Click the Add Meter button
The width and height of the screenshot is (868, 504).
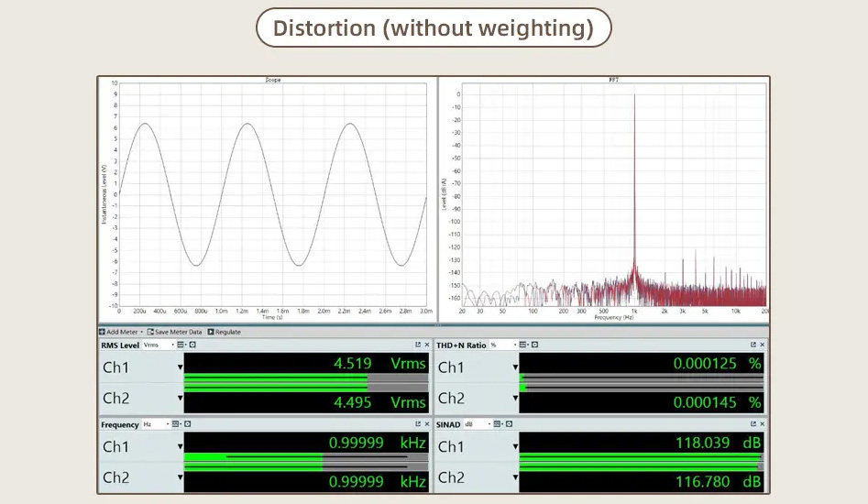point(121,332)
